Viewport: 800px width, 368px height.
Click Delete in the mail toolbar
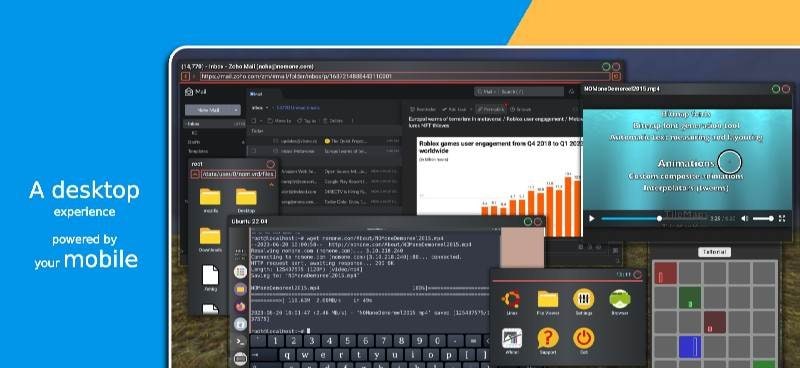pos(333,120)
